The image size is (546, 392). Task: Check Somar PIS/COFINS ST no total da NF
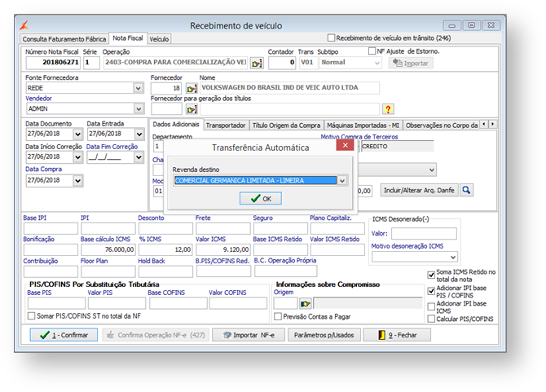point(31,315)
